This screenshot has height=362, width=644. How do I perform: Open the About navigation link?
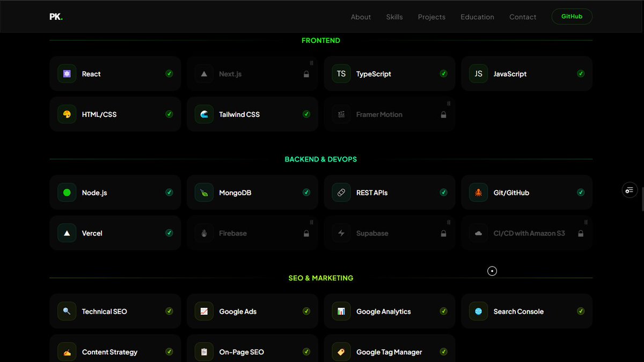[x=361, y=17]
